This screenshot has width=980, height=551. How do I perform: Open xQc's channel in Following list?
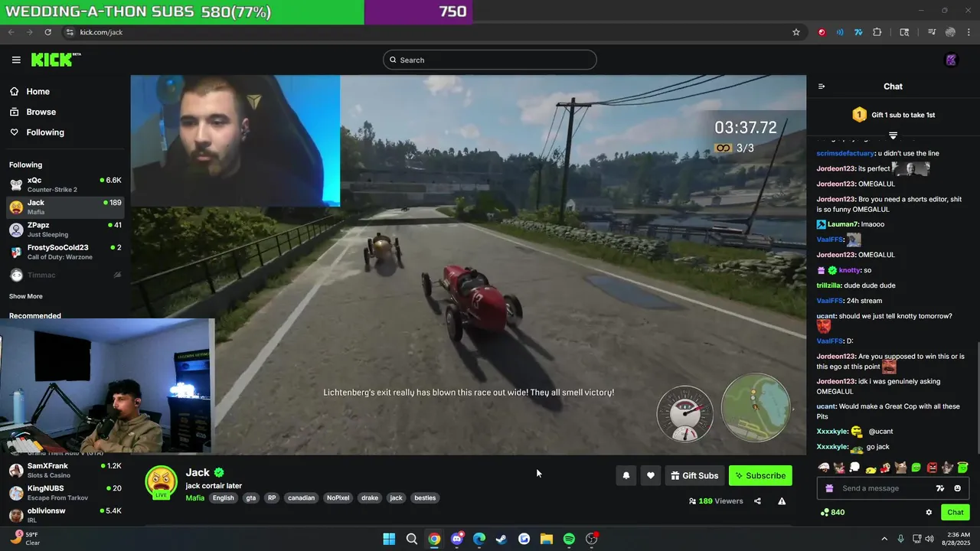point(65,184)
